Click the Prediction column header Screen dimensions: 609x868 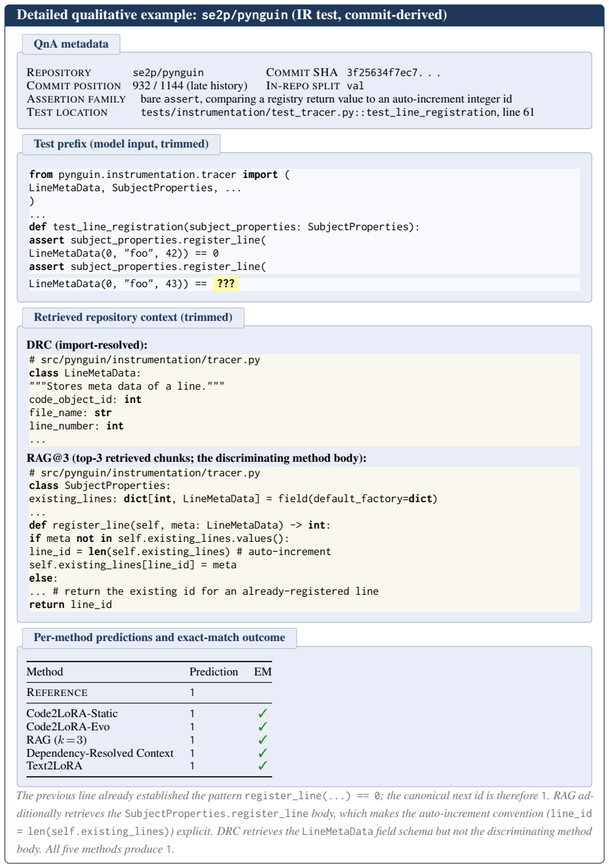coord(214,672)
